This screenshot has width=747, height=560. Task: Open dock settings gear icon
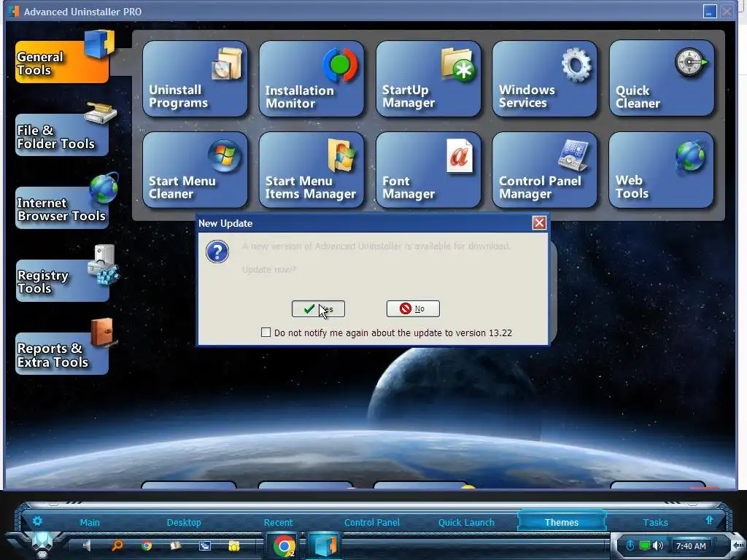[x=38, y=521]
